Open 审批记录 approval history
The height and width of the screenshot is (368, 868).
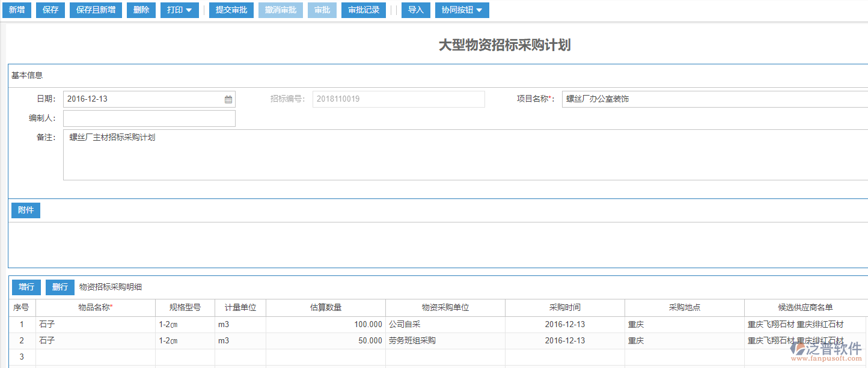(363, 10)
